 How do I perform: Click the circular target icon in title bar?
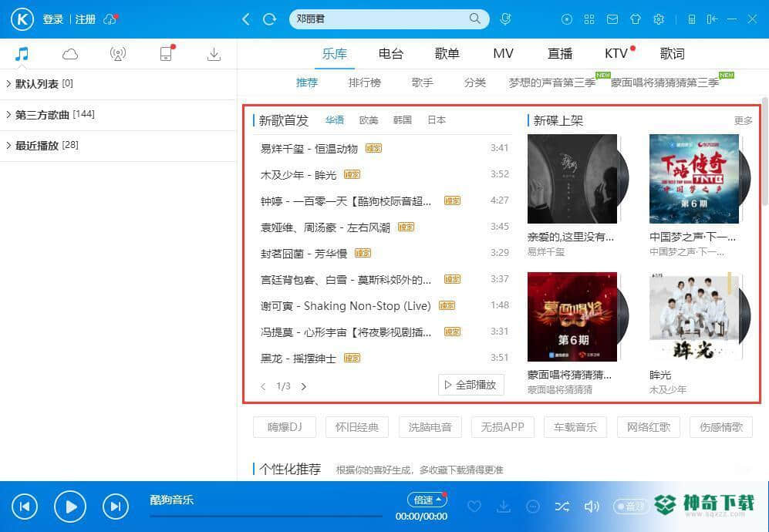coord(566,19)
